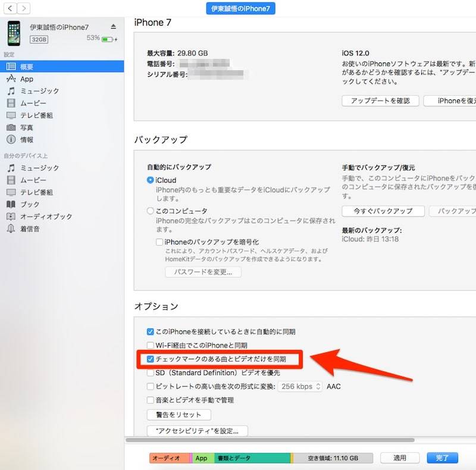This screenshot has width=476, height=470.
Task: Click the battery charging indicator icon
Action: pos(109,39)
